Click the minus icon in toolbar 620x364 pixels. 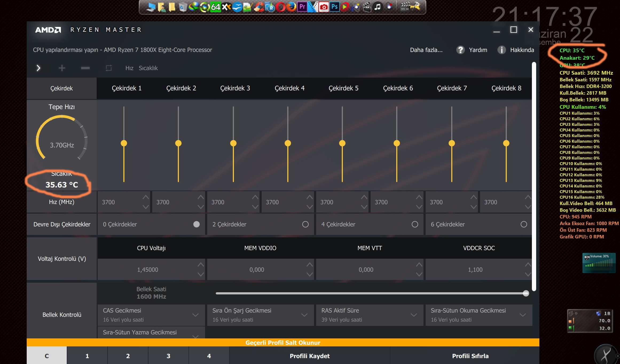pyautogui.click(x=85, y=68)
